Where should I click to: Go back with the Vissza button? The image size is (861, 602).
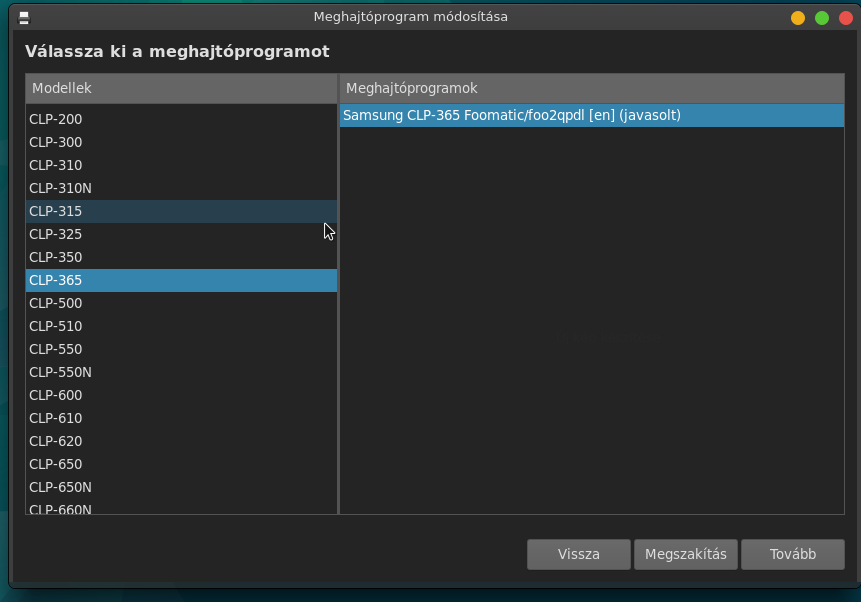click(579, 554)
